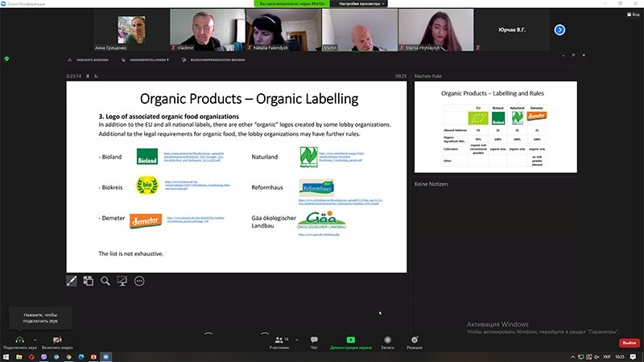This screenshot has width=644, height=362.
Task: Join audio with the headphone icon
Action: click(x=19, y=343)
